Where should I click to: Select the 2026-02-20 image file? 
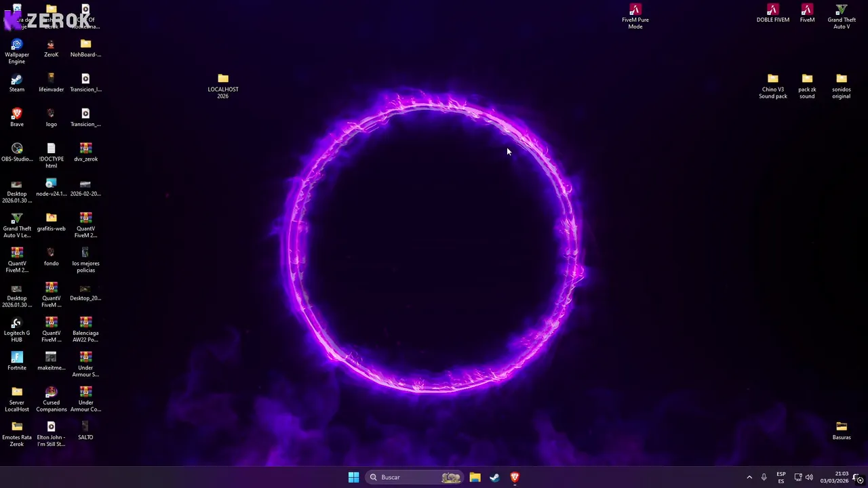(x=85, y=187)
